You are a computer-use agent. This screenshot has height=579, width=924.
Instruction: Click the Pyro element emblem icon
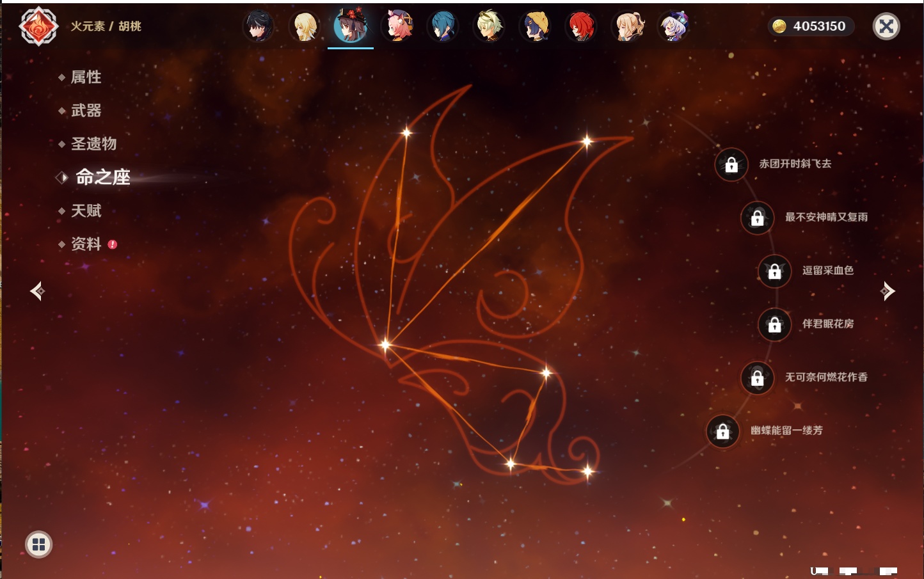click(38, 26)
